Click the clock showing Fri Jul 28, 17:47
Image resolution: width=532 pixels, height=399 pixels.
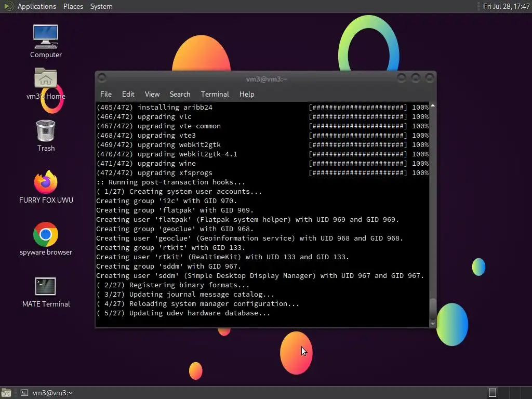(x=506, y=6)
